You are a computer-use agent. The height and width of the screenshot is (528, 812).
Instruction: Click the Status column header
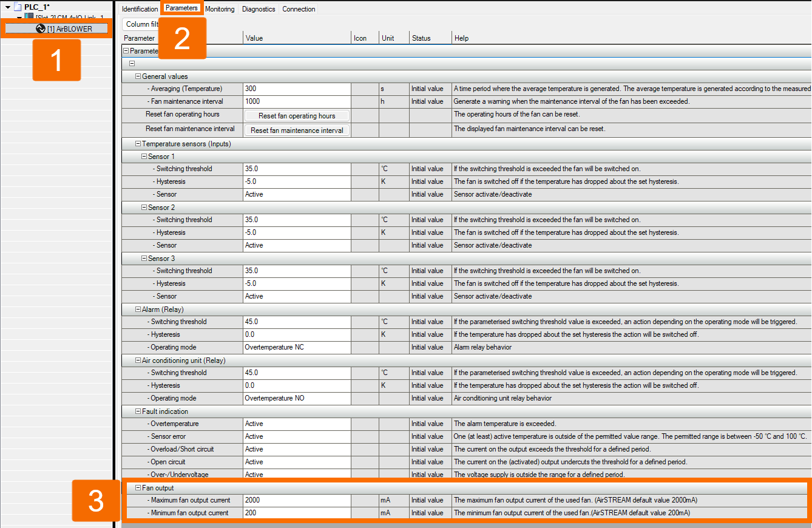pos(430,38)
